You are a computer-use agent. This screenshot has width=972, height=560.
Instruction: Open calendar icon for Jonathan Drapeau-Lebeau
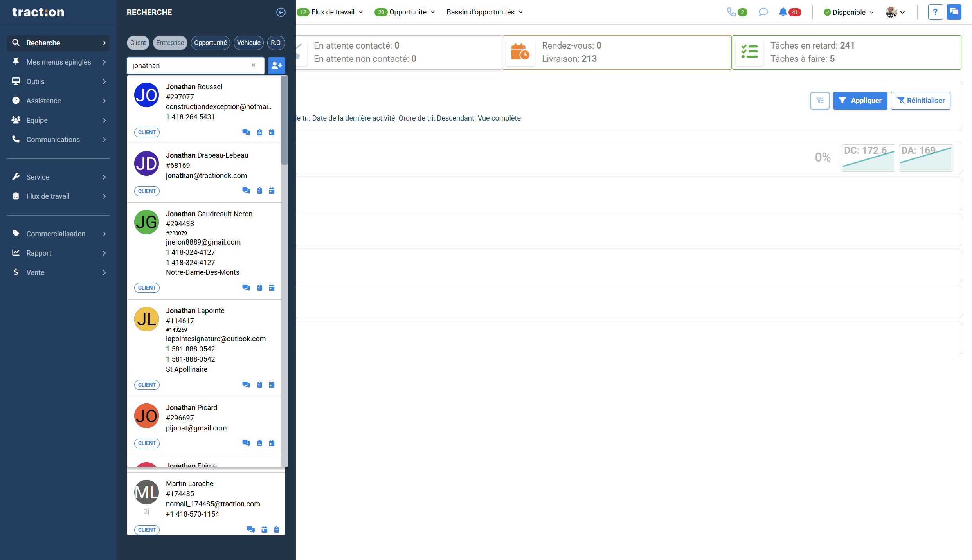coord(272,191)
